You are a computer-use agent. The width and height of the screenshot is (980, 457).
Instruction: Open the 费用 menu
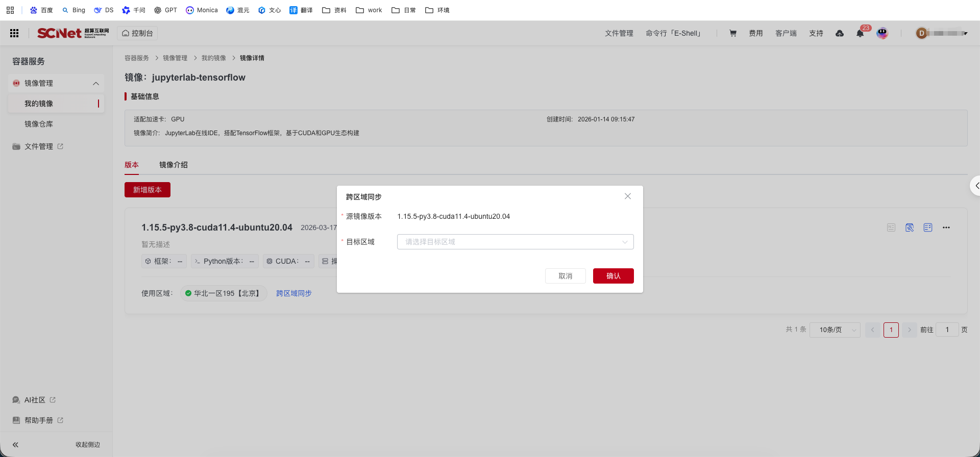(756, 33)
